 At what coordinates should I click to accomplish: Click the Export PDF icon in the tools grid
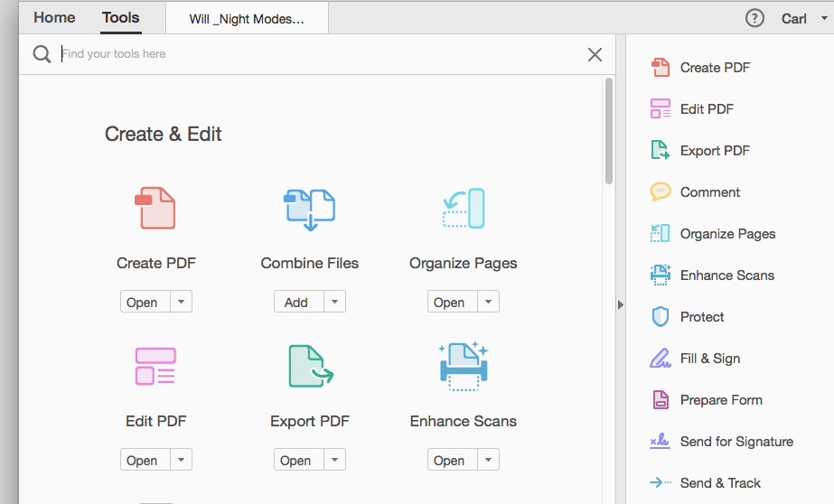(x=311, y=367)
